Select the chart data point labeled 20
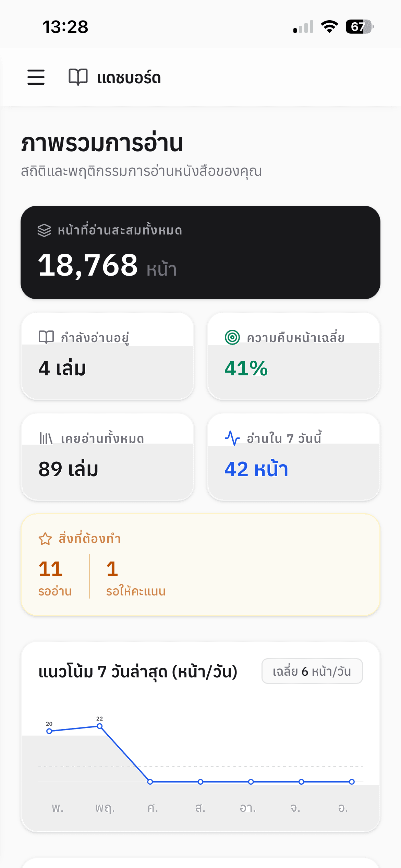 [49, 731]
